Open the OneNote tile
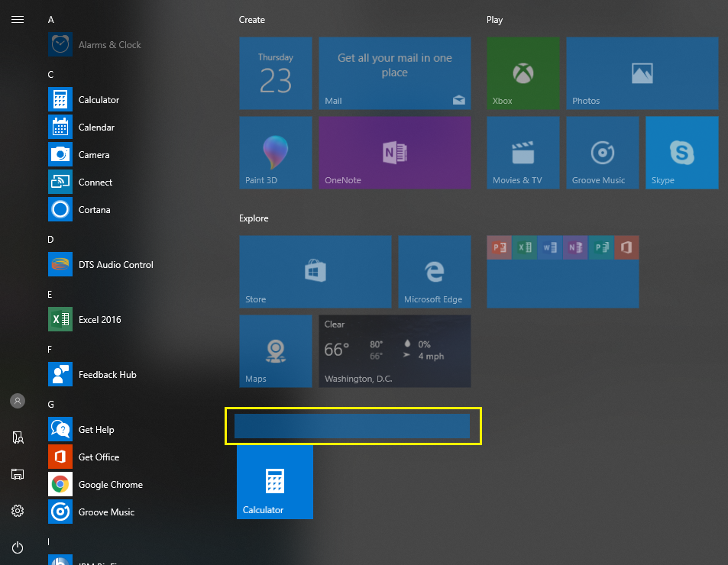 pos(395,153)
